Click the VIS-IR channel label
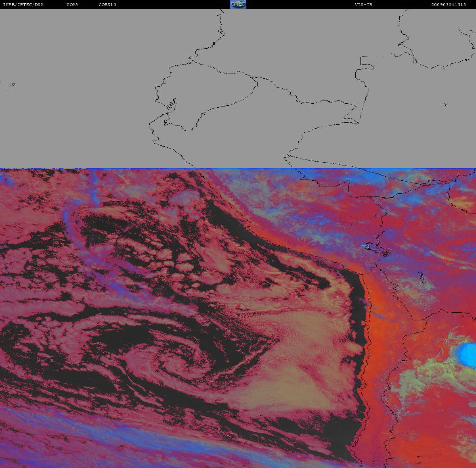Screen dimensions: 476x468 (x=363, y=4)
